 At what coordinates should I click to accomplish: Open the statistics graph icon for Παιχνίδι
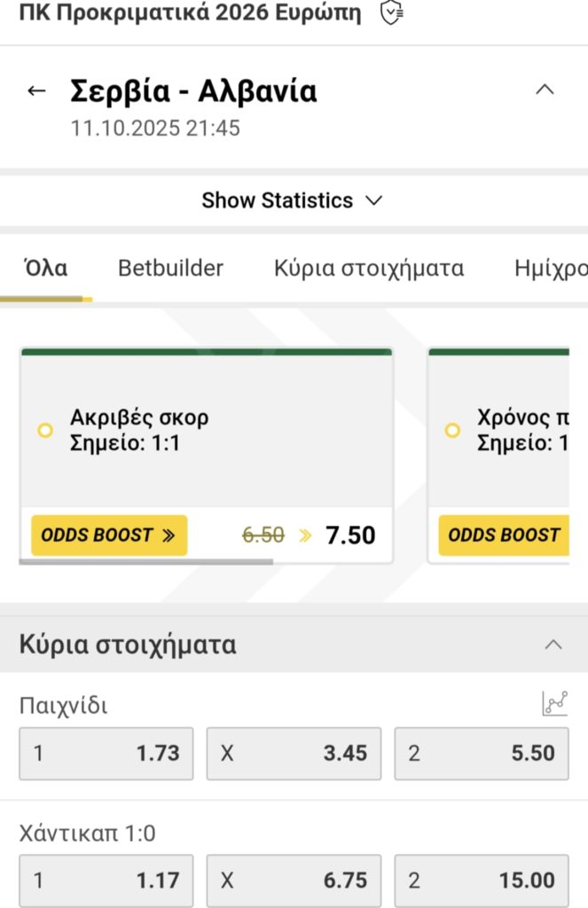pyautogui.click(x=554, y=704)
